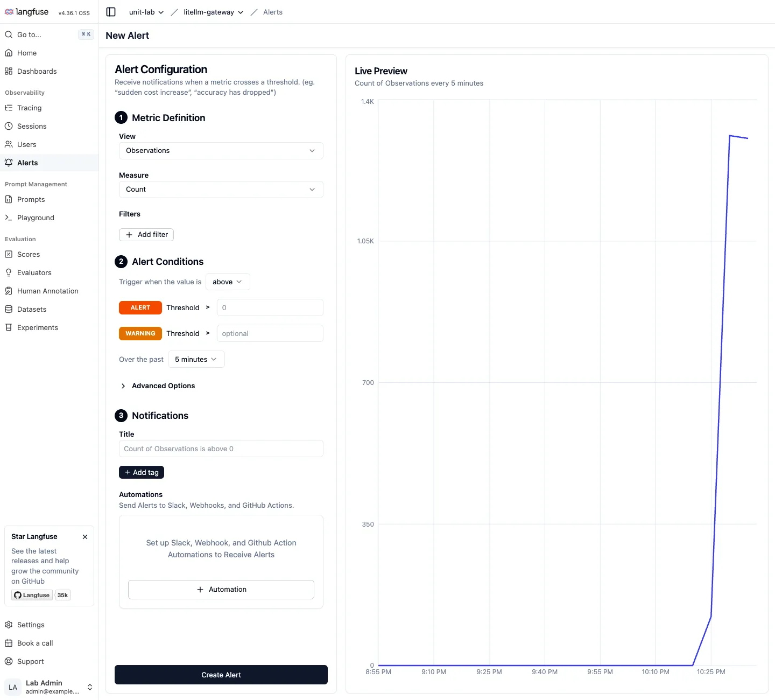775x700 pixels.
Task: Click the Scores icon
Action: [x=9, y=254]
